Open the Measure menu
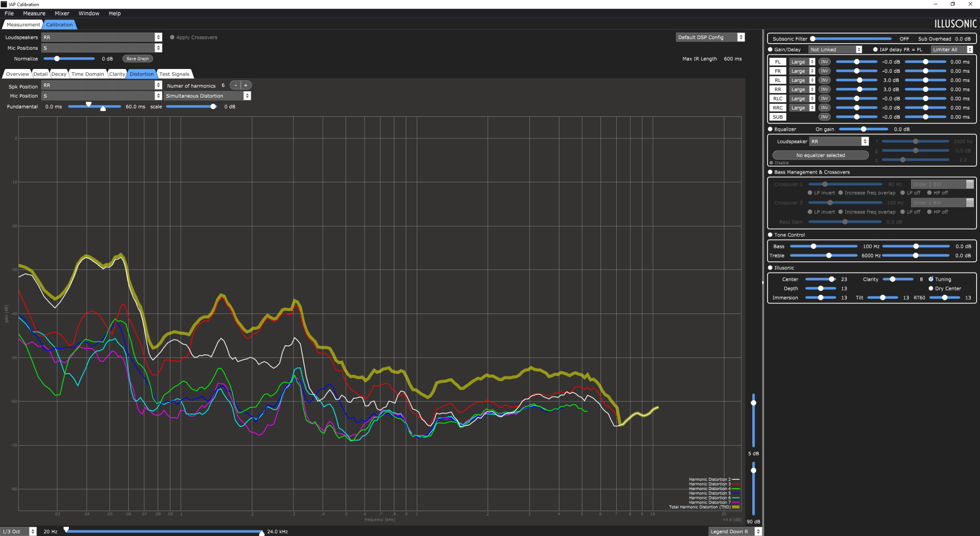The width and height of the screenshot is (980, 536). [x=34, y=13]
